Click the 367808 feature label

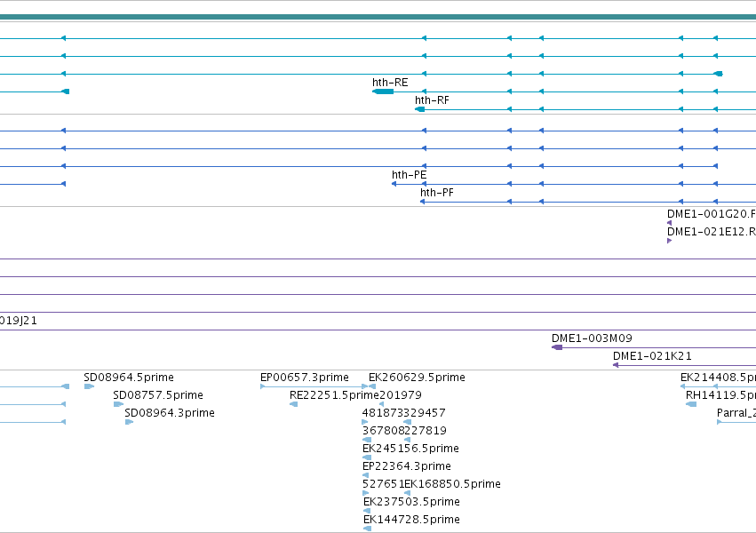click(x=383, y=431)
